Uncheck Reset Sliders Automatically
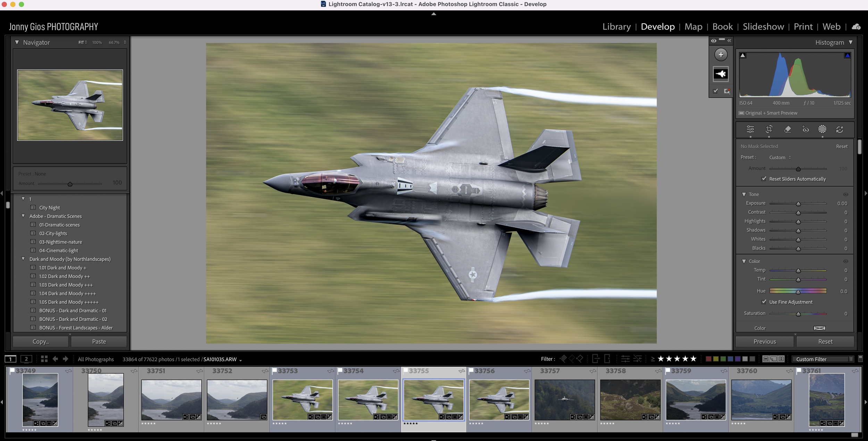 coord(764,179)
